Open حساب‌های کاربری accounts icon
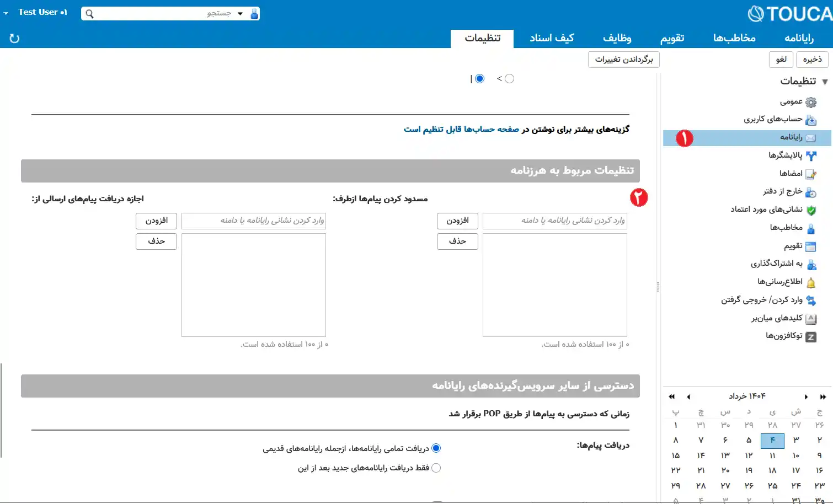This screenshot has height=504, width=833. pyautogui.click(x=810, y=120)
